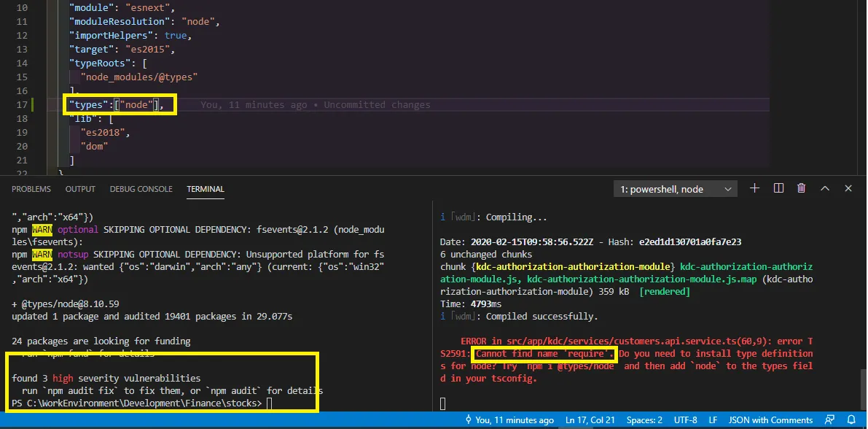Maximize the panel with the up chevron
The height and width of the screenshot is (429, 868).
[825, 188]
